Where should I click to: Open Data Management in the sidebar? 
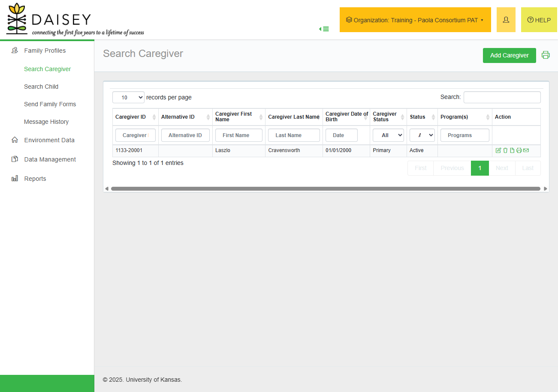pos(50,159)
